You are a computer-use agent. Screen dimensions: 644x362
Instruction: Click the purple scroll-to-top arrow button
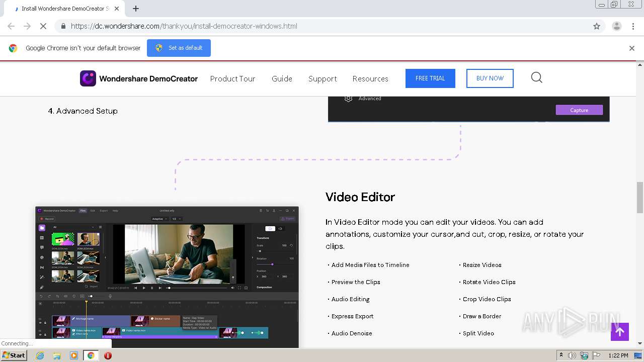pyautogui.click(x=620, y=332)
